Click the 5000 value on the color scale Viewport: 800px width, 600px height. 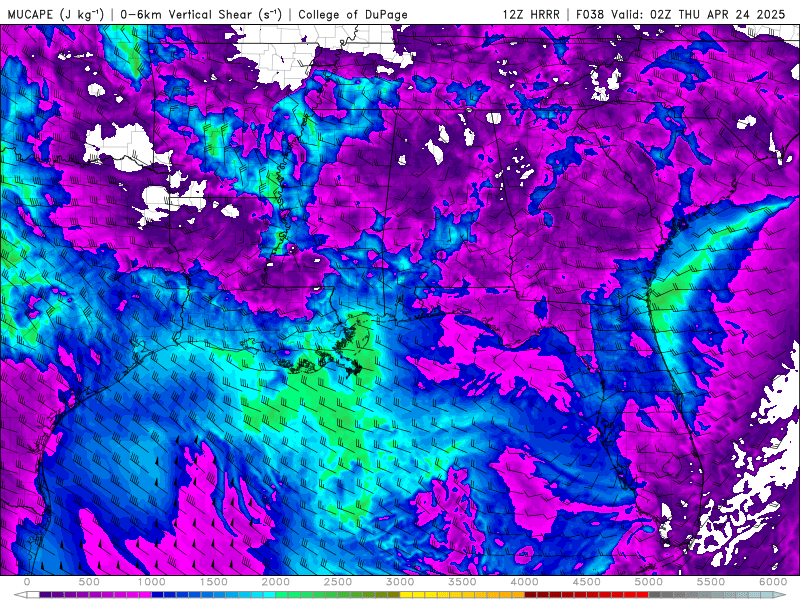tap(649, 582)
